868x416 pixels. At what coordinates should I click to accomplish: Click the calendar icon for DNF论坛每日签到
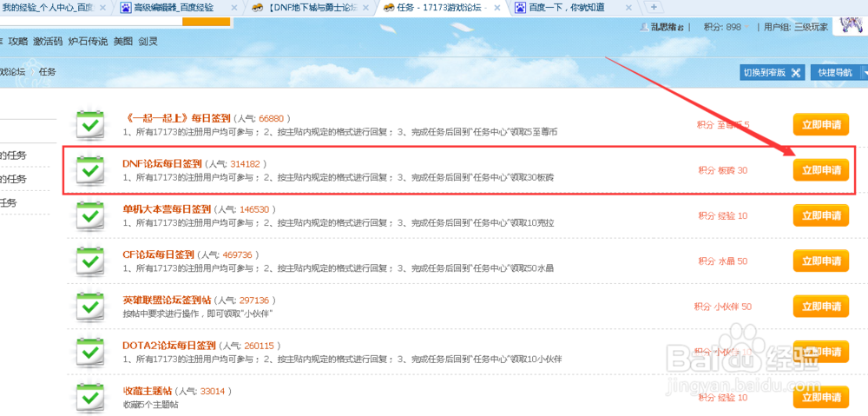click(89, 170)
